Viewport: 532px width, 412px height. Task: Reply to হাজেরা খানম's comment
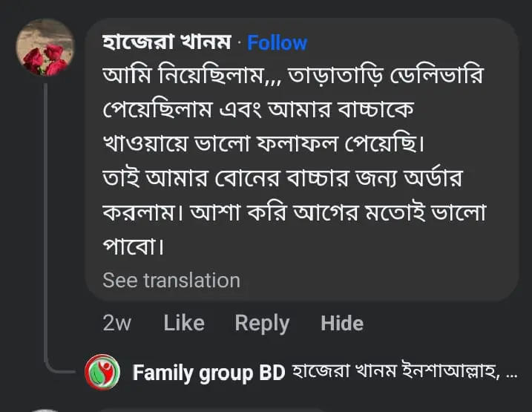point(261,323)
